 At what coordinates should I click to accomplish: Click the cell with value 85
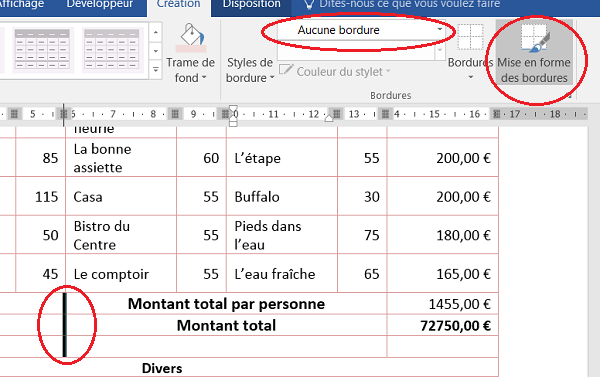(41, 158)
